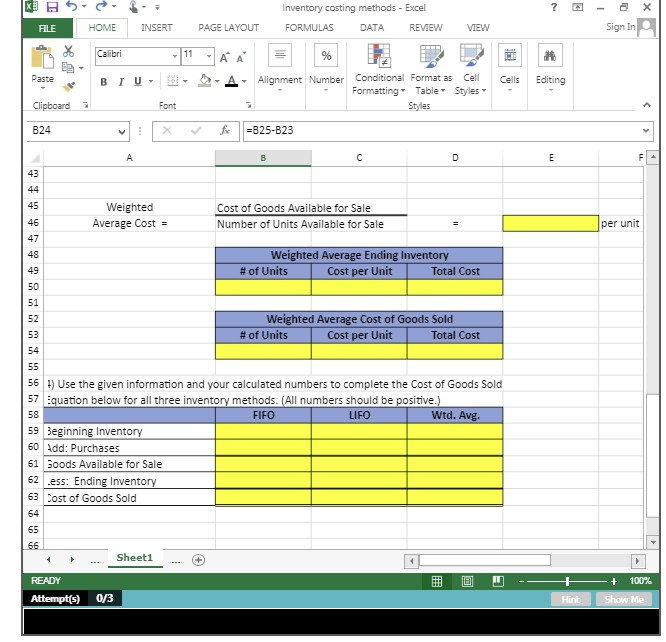
Task: Switch to Page Layout view in status bar
Action: tap(467, 581)
